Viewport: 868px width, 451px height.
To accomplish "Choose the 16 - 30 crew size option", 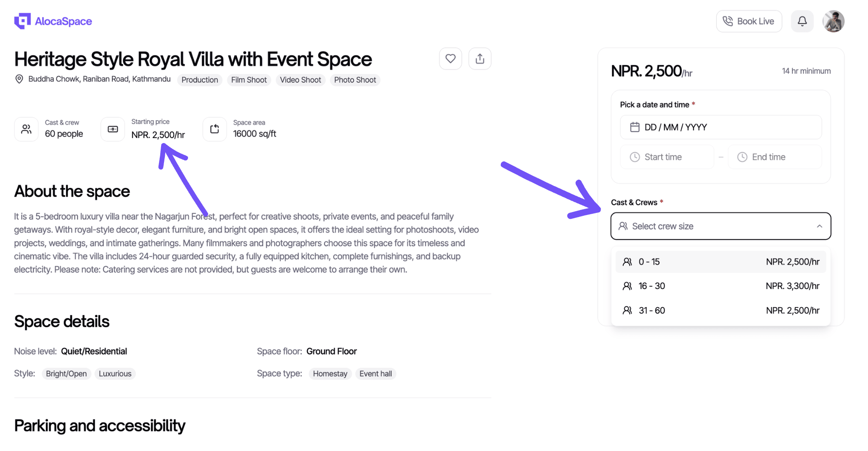I will pos(720,286).
